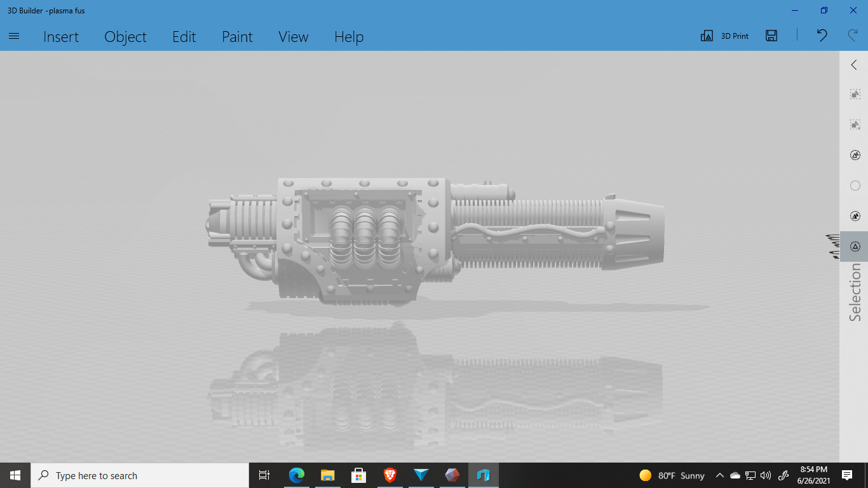Click the highlighted single-object selection icon

click(855, 247)
